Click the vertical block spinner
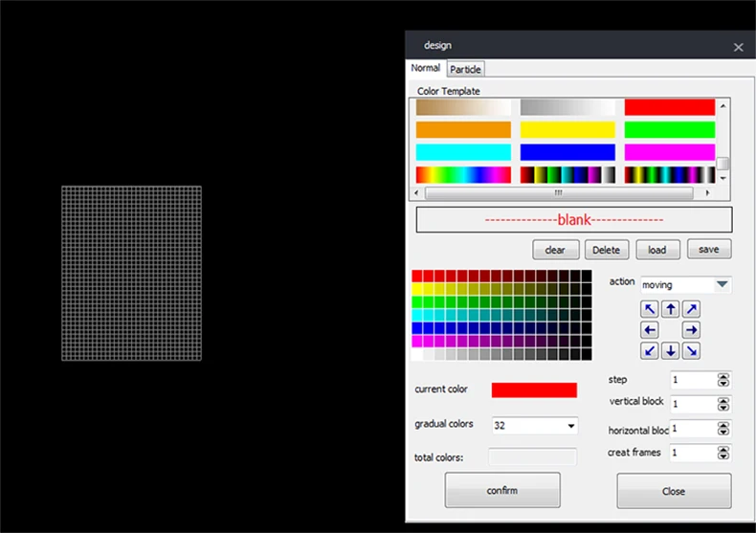The width and height of the screenshot is (756, 533). coord(723,404)
